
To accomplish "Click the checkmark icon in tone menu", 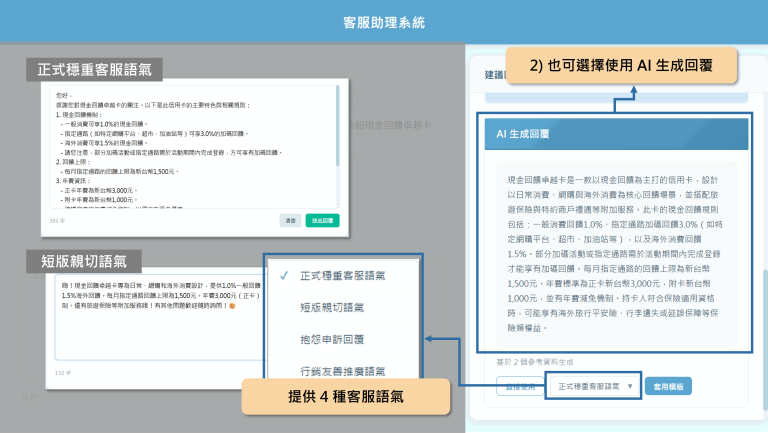I will tap(285, 275).
